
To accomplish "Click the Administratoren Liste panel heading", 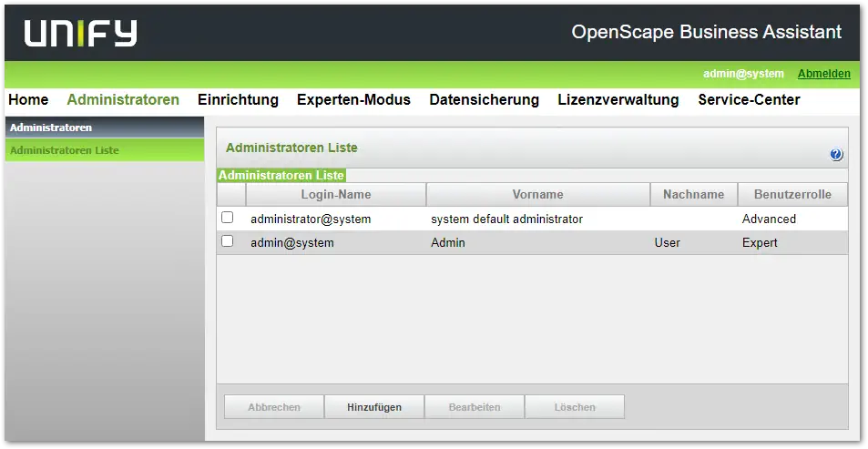I will pos(291,148).
